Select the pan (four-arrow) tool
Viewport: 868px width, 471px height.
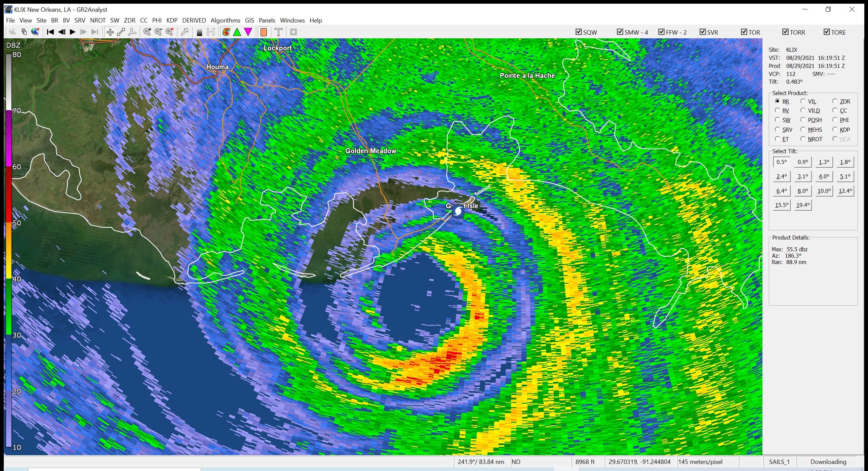click(x=110, y=32)
